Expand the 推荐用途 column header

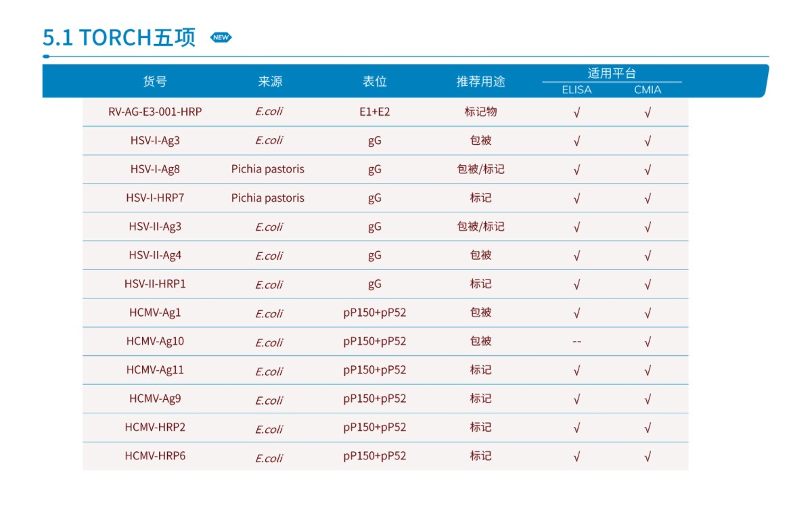pos(482,81)
